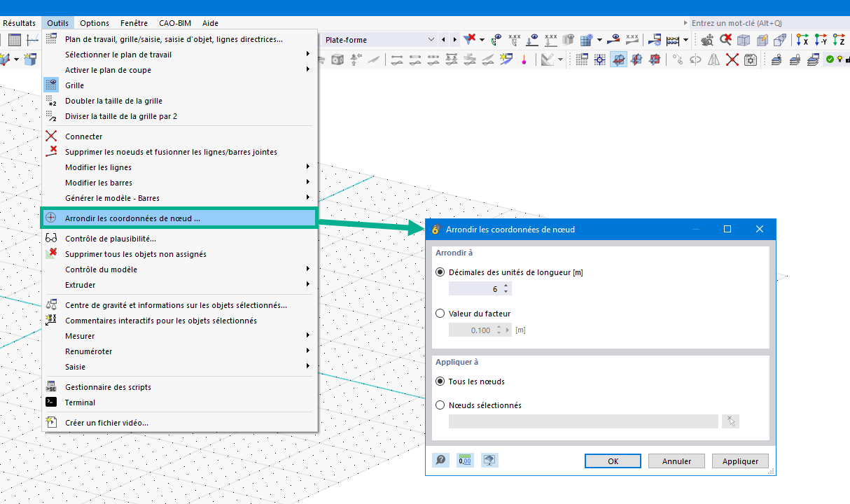Screen dimensions: 850x504
Task: Select Créer un fichier vidéo entry
Action: [181, 423]
